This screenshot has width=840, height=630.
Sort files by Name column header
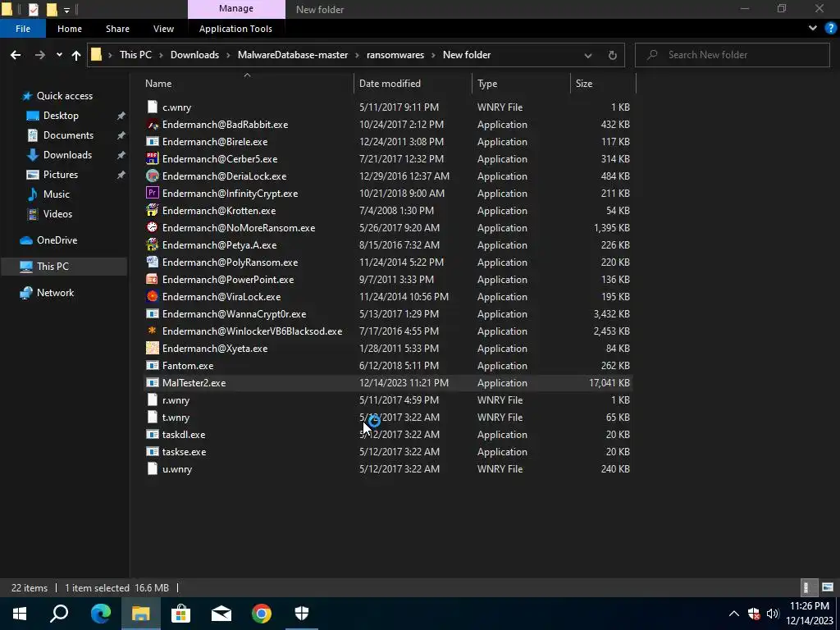click(x=158, y=84)
